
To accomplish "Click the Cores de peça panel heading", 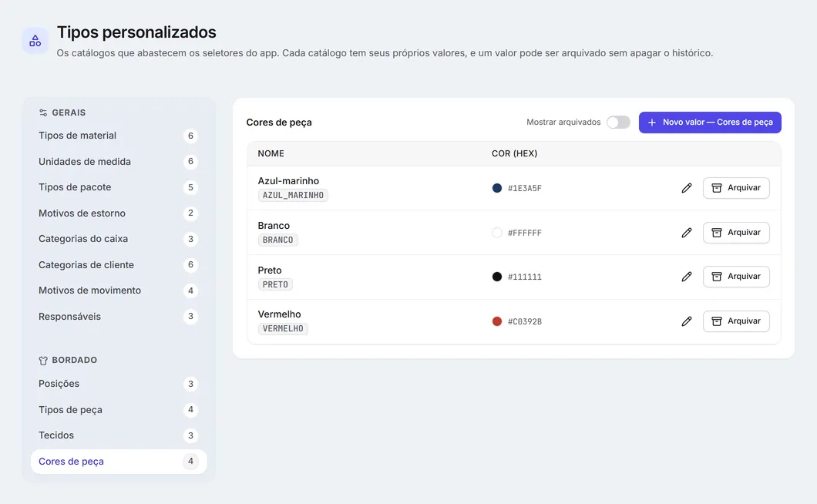I will point(279,123).
